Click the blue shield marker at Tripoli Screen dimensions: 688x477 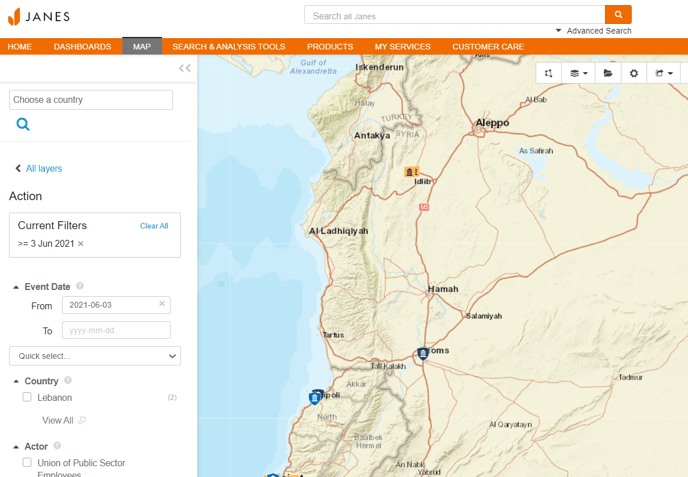tap(315, 398)
